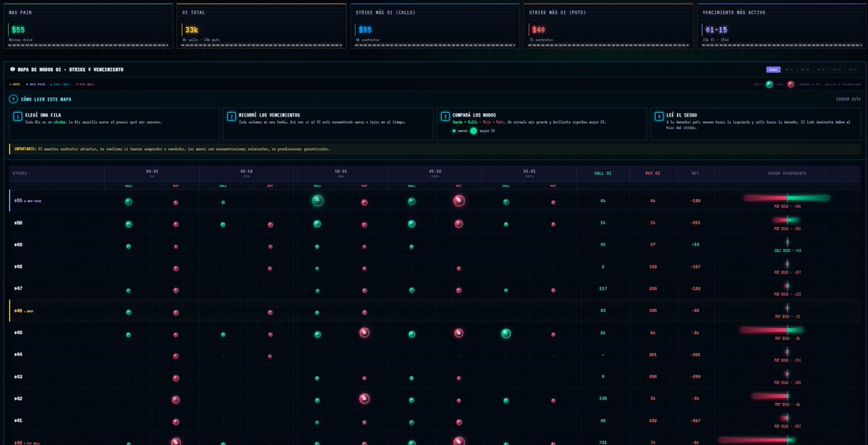The width and height of the screenshot is (868, 445).
Task: Open the Max Pain $55 summary card
Action: [88, 25]
